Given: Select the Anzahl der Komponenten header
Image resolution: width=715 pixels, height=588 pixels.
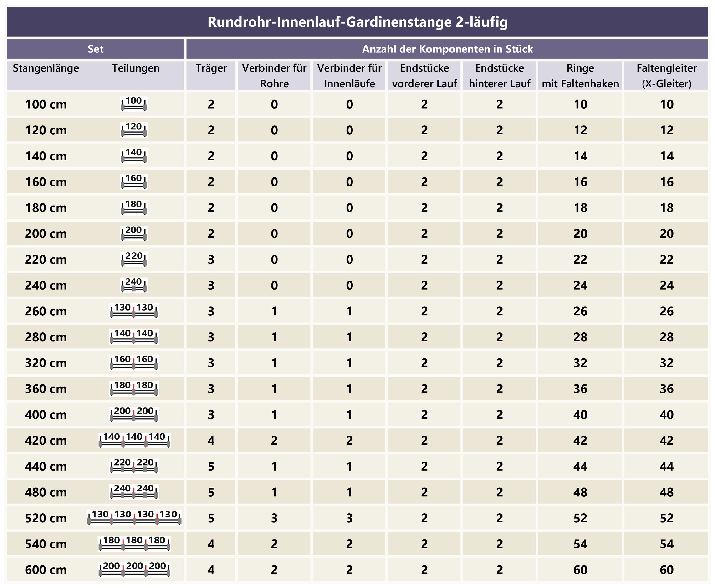Looking at the screenshot, I should (x=447, y=49).
